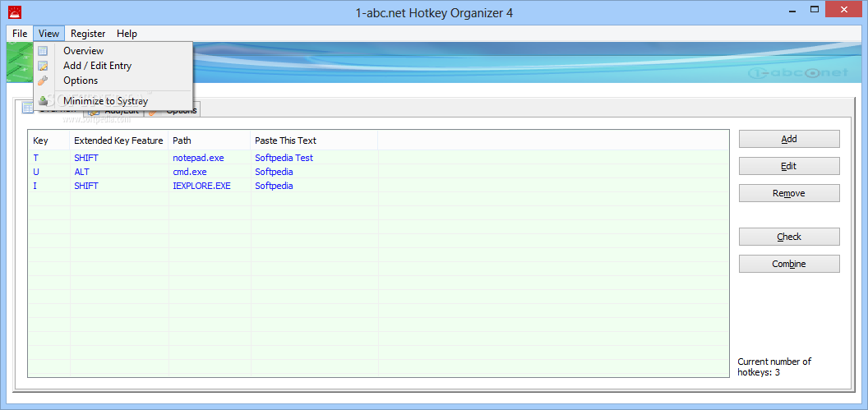Click the red application icon in title bar
The height and width of the screenshot is (410, 868).
click(x=15, y=11)
